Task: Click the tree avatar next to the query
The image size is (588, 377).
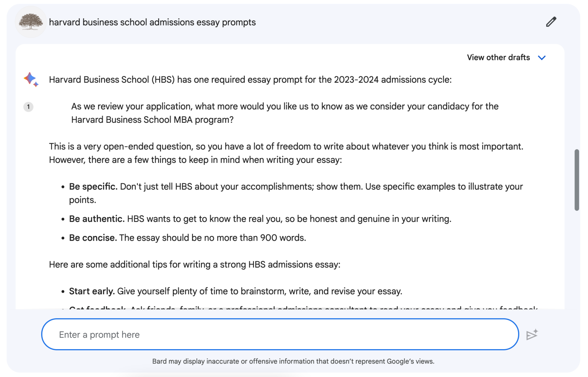Action: (31, 22)
